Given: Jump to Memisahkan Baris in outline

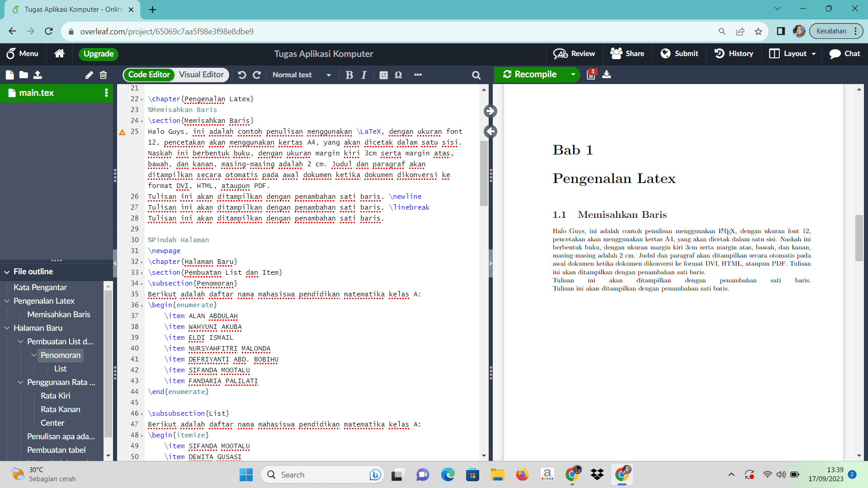Looking at the screenshot, I should click(59, 314).
